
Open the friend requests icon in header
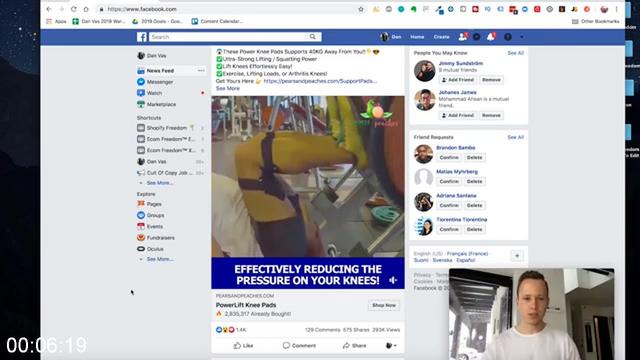coord(463,37)
